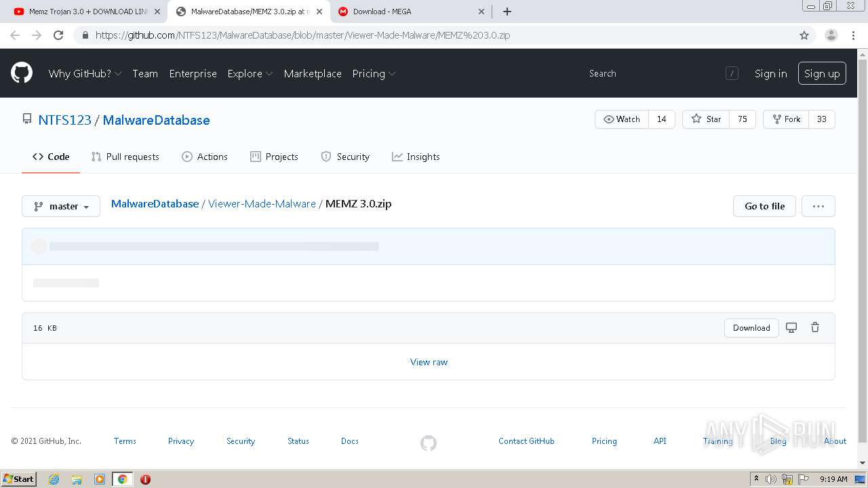Switch to the Memz Trojan 3.0 YouTube tab

tap(87, 12)
